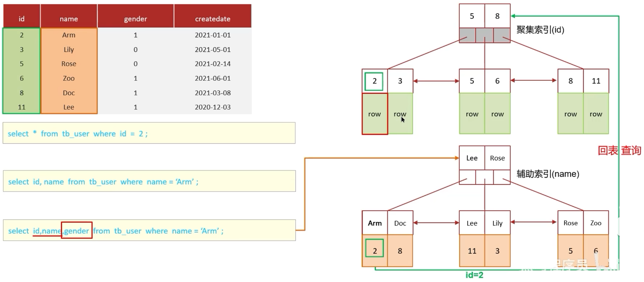Select leaf key 'Arm' in the secondary index
The image size is (644, 282).
(374, 223)
